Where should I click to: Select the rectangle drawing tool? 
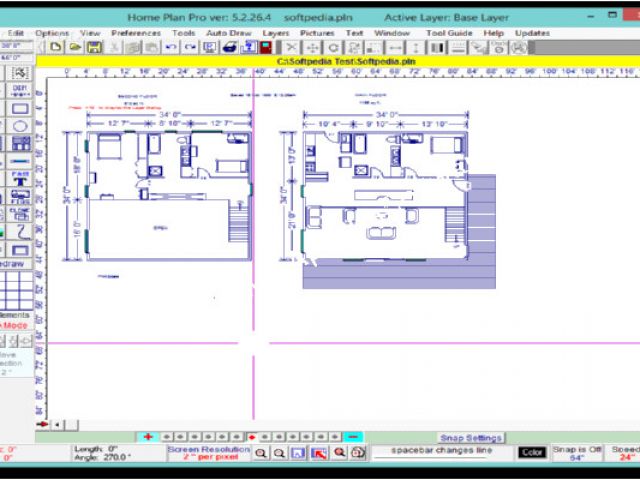click(20, 107)
